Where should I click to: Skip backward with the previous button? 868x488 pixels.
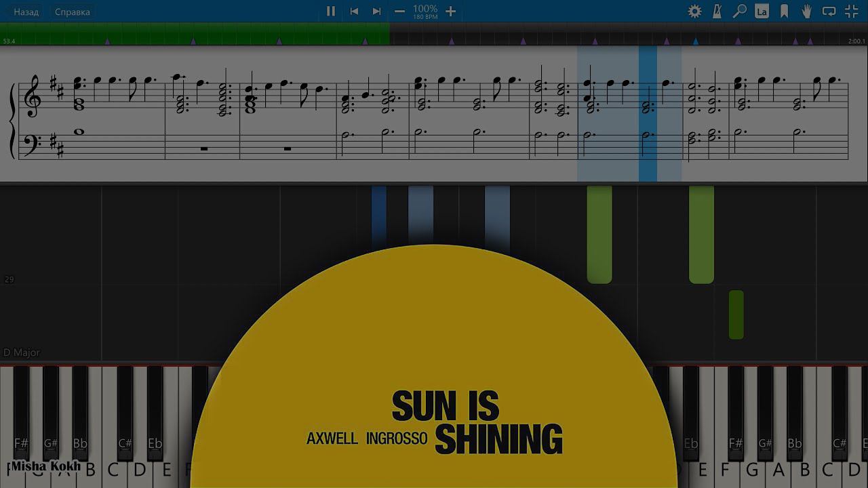(354, 11)
